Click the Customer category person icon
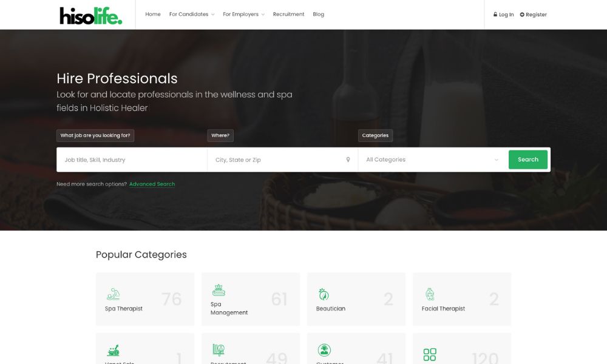 pyautogui.click(x=324, y=350)
